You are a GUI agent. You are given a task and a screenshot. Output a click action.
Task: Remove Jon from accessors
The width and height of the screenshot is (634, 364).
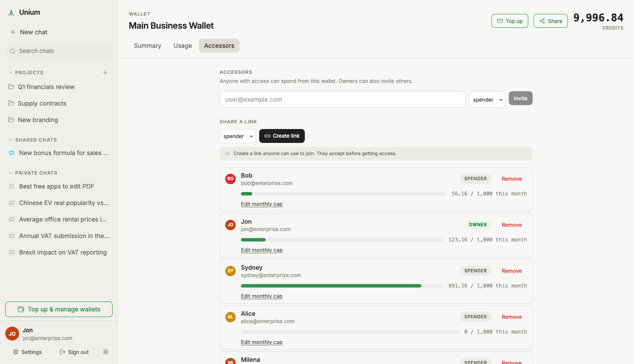point(511,225)
